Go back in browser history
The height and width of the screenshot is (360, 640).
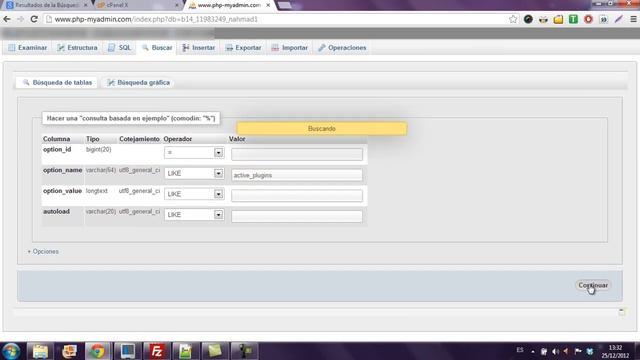pos(7,19)
